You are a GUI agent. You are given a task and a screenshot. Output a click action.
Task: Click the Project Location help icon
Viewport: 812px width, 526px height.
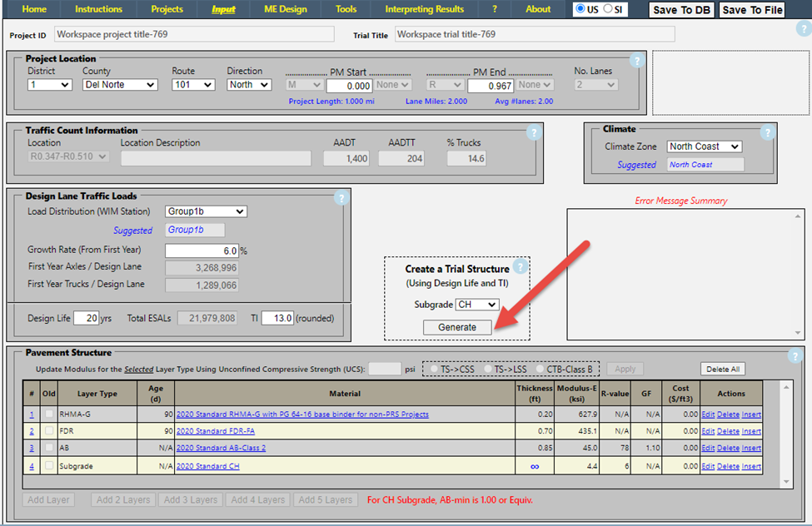[636, 61]
